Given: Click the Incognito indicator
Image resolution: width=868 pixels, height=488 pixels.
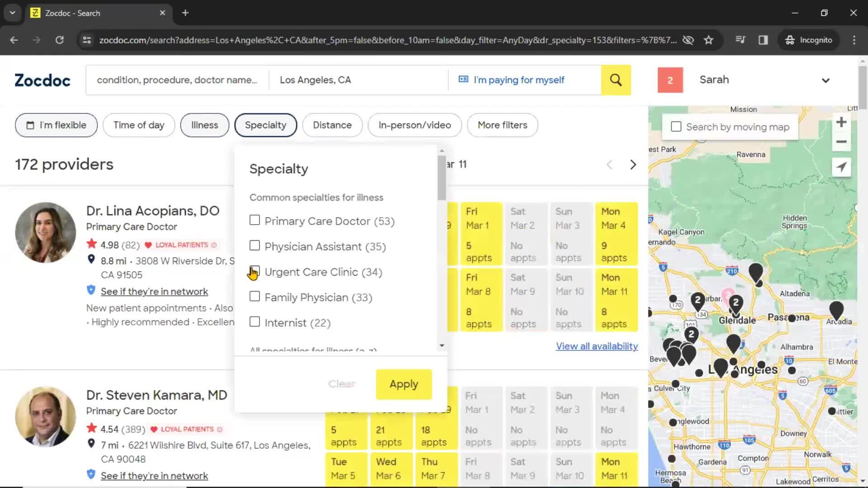Looking at the screenshot, I should tap(808, 40).
